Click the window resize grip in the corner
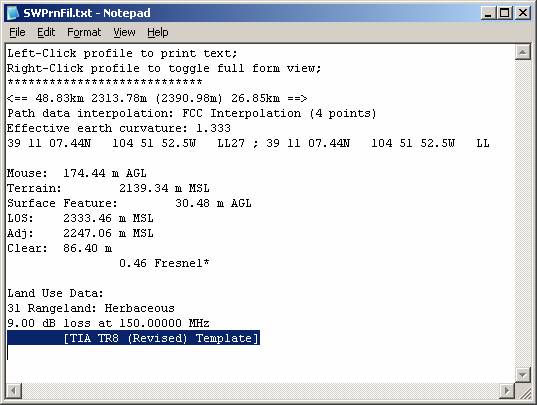 (x=523, y=391)
